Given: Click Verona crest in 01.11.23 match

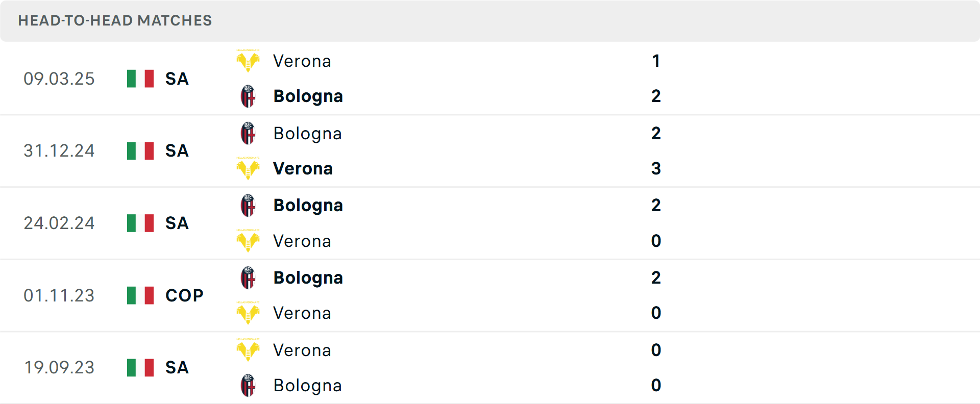Looking at the screenshot, I should (x=248, y=313).
